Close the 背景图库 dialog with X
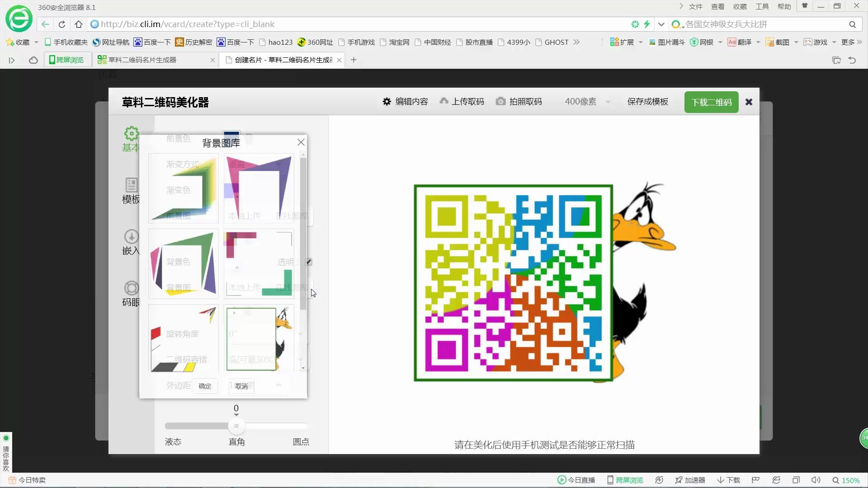868x488 pixels. tap(301, 142)
